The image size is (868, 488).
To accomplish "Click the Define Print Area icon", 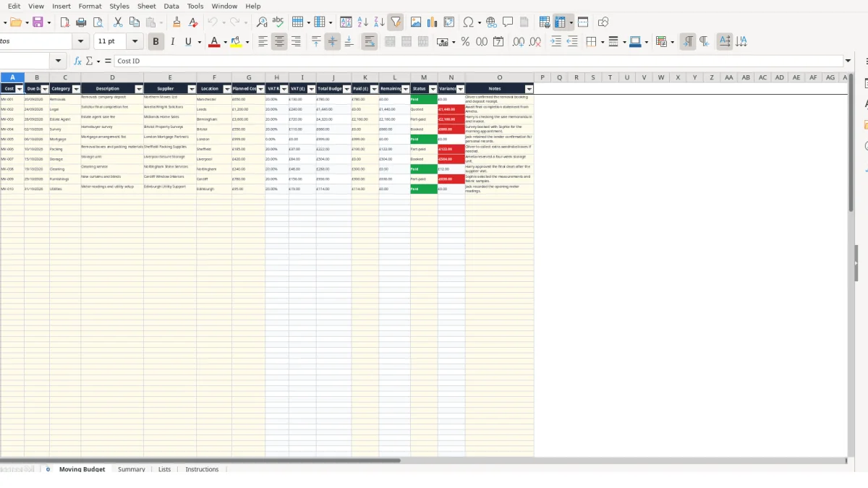I will pyautogui.click(x=545, y=22).
